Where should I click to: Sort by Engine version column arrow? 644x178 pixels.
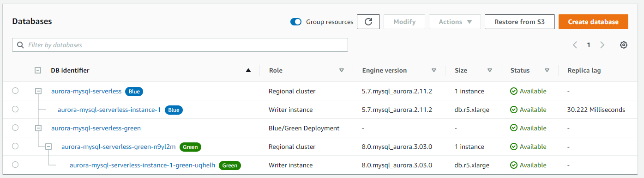tap(434, 70)
